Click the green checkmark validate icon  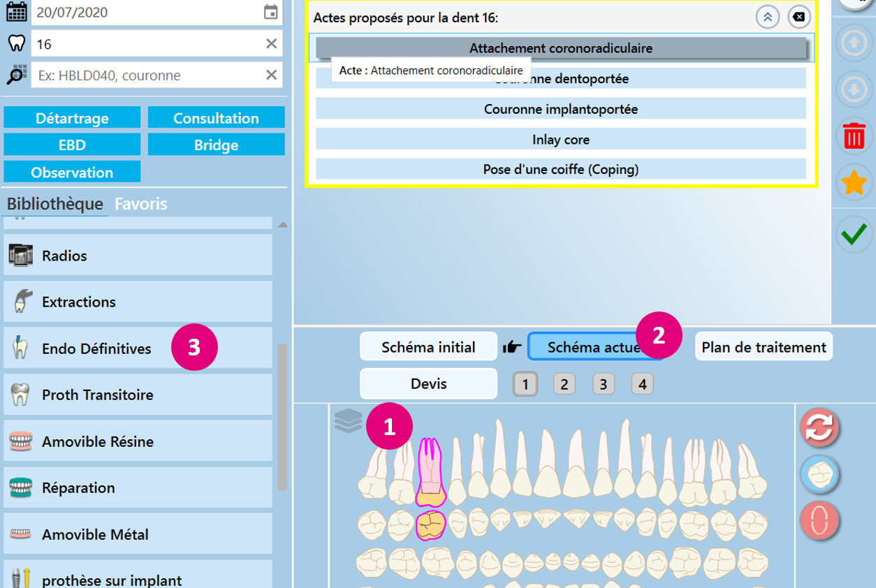pyautogui.click(x=854, y=234)
